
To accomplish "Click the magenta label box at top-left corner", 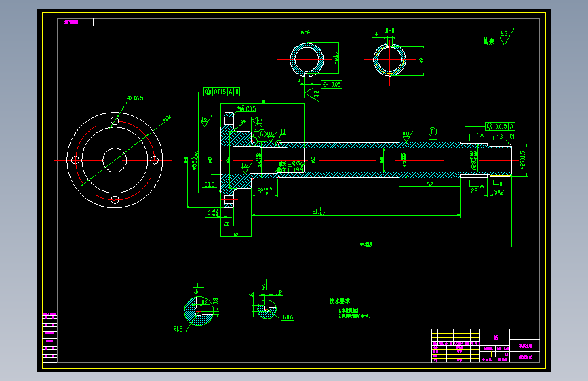I will point(75,22).
